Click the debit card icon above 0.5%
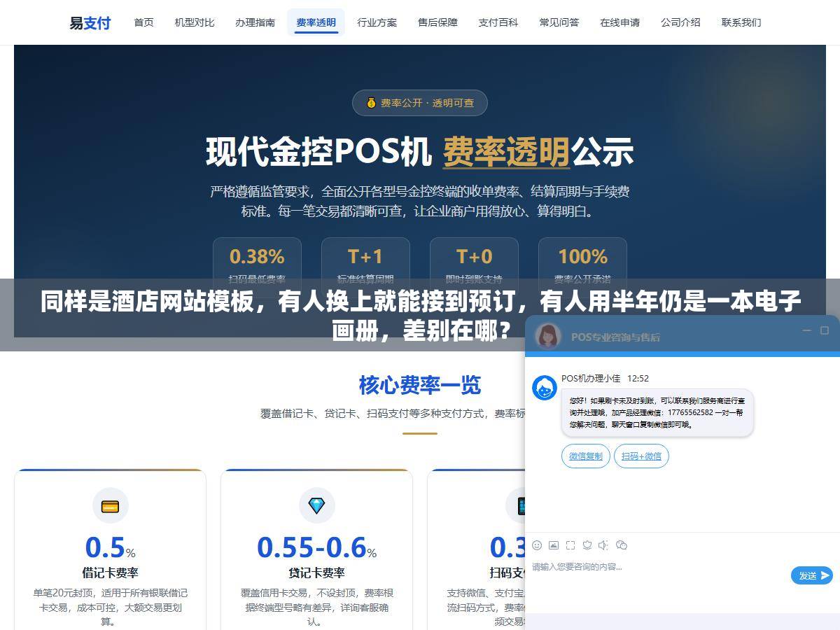This screenshot has width=840, height=630. click(110, 506)
